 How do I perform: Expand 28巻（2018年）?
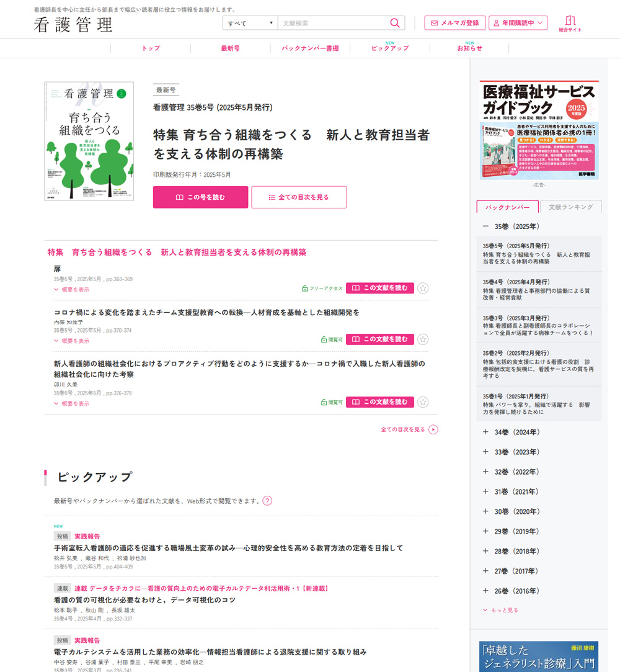485,551
